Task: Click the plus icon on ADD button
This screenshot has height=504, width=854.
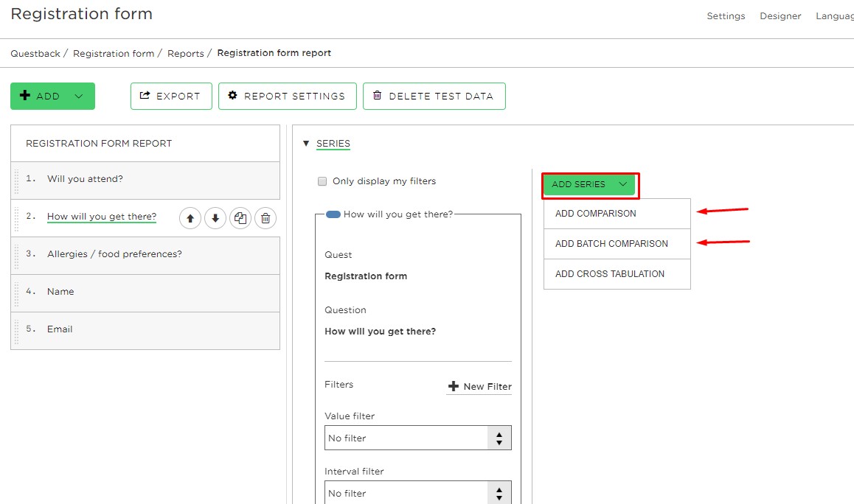Action: pos(25,95)
